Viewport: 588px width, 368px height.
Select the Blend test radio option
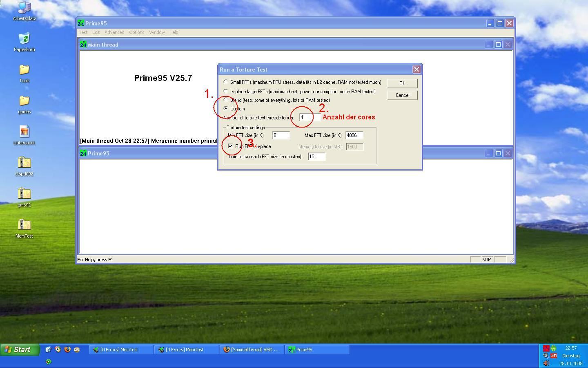pyautogui.click(x=226, y=100)
